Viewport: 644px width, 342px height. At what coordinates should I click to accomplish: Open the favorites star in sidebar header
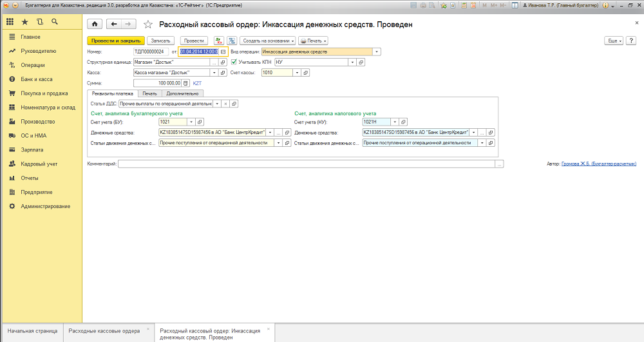pyautogui.click(x=24, y=22)
